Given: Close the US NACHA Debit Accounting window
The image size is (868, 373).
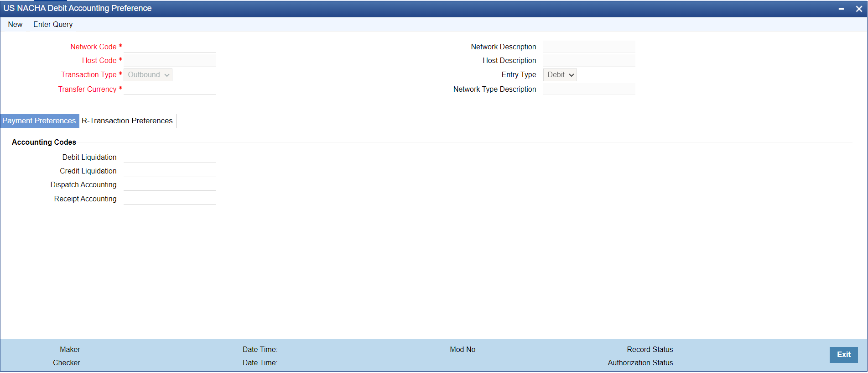Looking at the screenshot, I should pos(859,9).
